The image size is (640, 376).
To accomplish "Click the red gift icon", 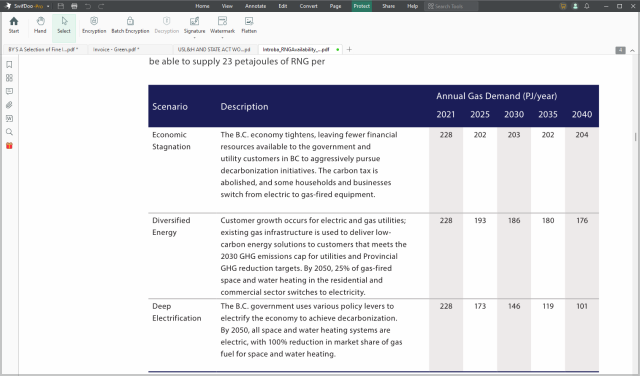I will pos(9,146).
